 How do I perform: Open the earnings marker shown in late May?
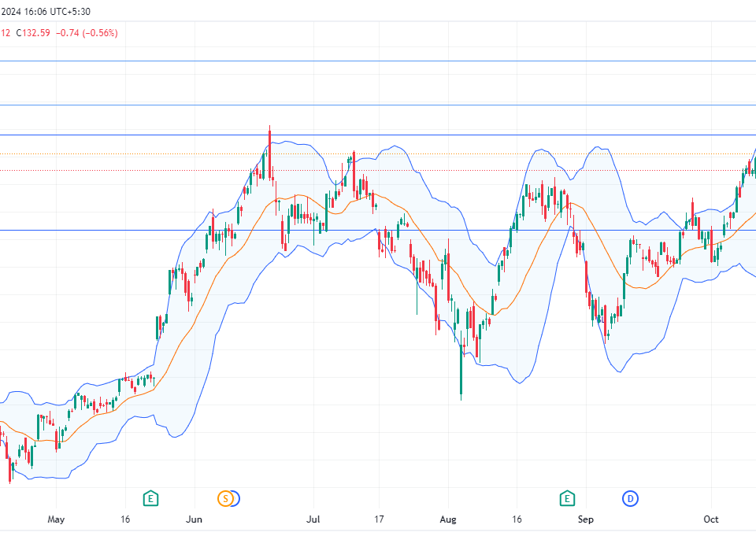click(151, 498)
